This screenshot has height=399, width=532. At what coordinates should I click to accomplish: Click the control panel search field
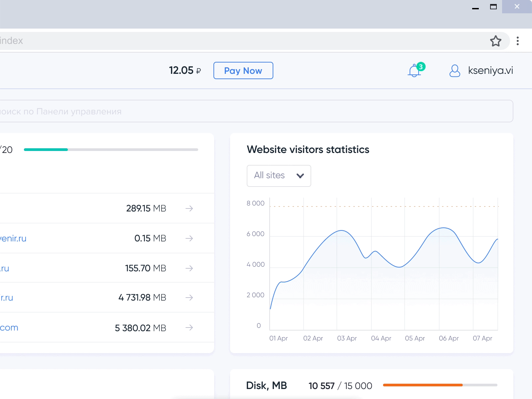tap(256, 111)
